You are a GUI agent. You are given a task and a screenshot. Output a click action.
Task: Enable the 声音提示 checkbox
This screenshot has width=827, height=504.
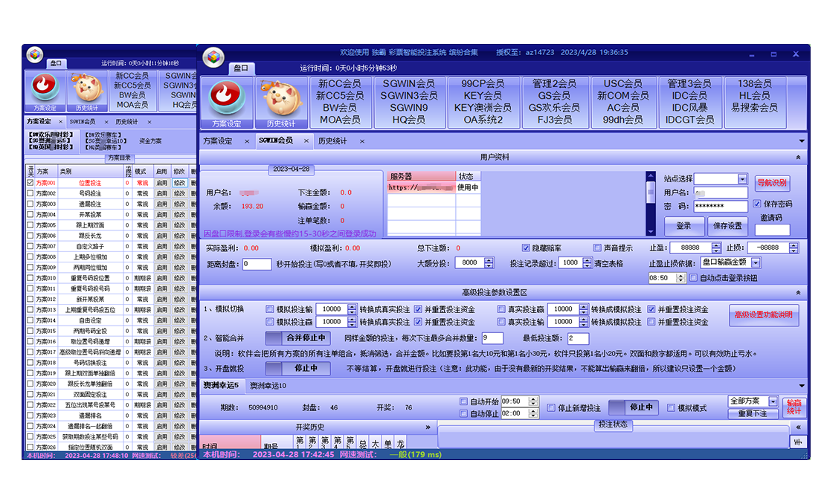tap(597, 248)
